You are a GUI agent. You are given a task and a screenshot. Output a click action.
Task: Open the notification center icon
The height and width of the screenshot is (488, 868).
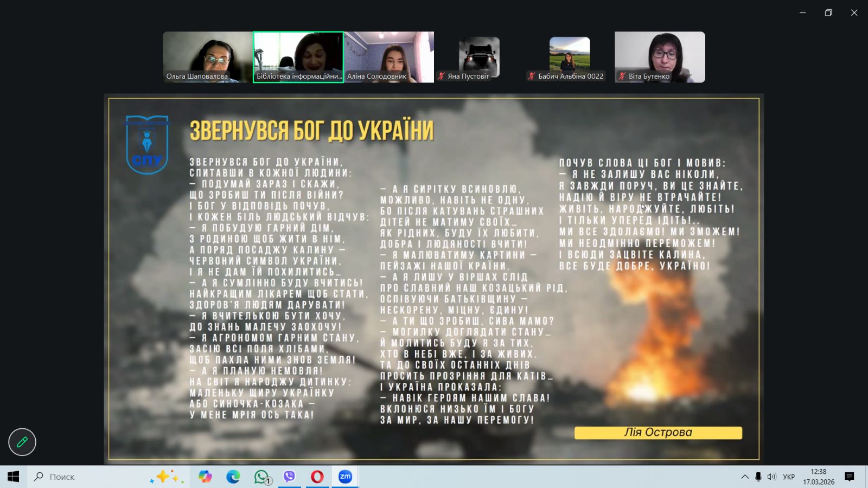850,477
